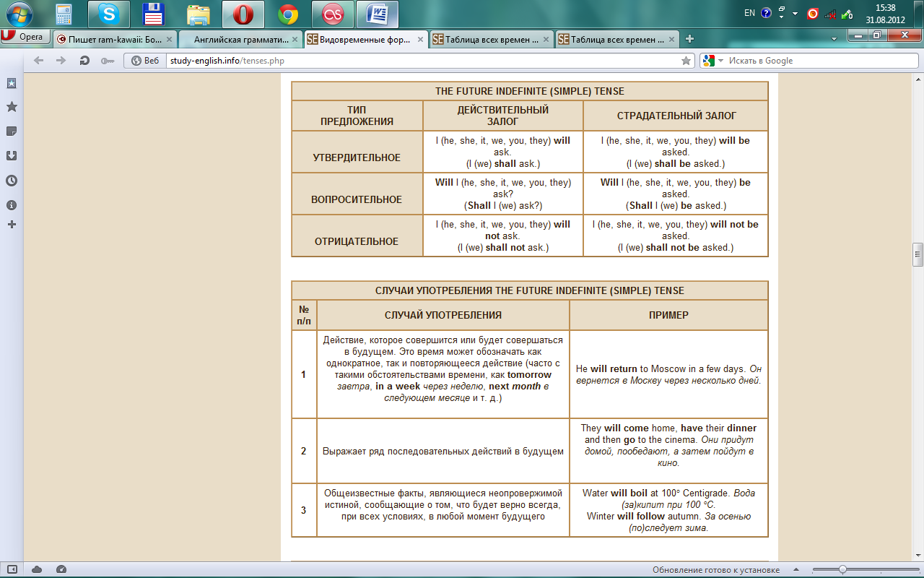The image size is (924, 578).
Task: Go back to the previous page
Action: click(39, 61)
